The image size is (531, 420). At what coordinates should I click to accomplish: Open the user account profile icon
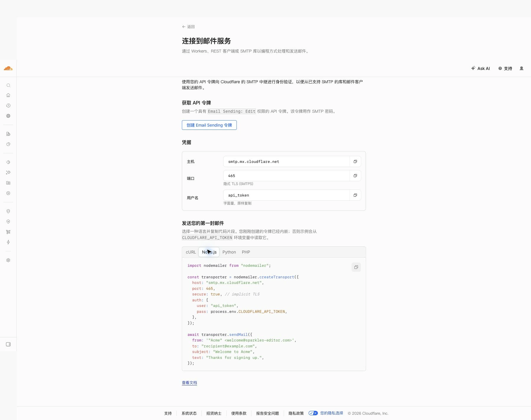pyautogui.click(x=522, y=68)
